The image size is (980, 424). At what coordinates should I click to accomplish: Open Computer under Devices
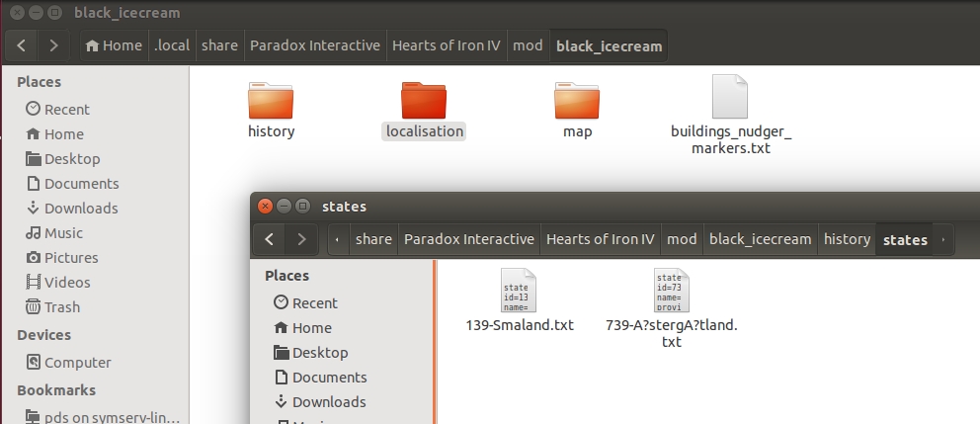tap(69, 363)
